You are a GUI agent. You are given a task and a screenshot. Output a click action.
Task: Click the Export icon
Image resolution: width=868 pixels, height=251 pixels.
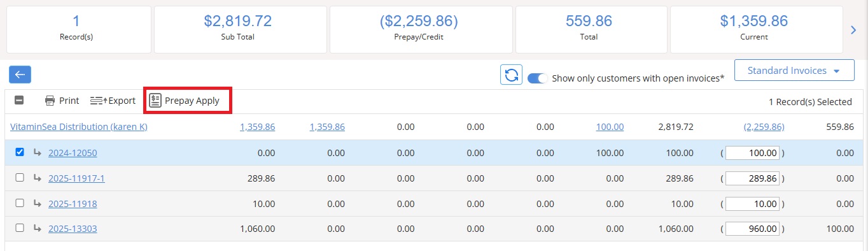(x=99, y=101)
